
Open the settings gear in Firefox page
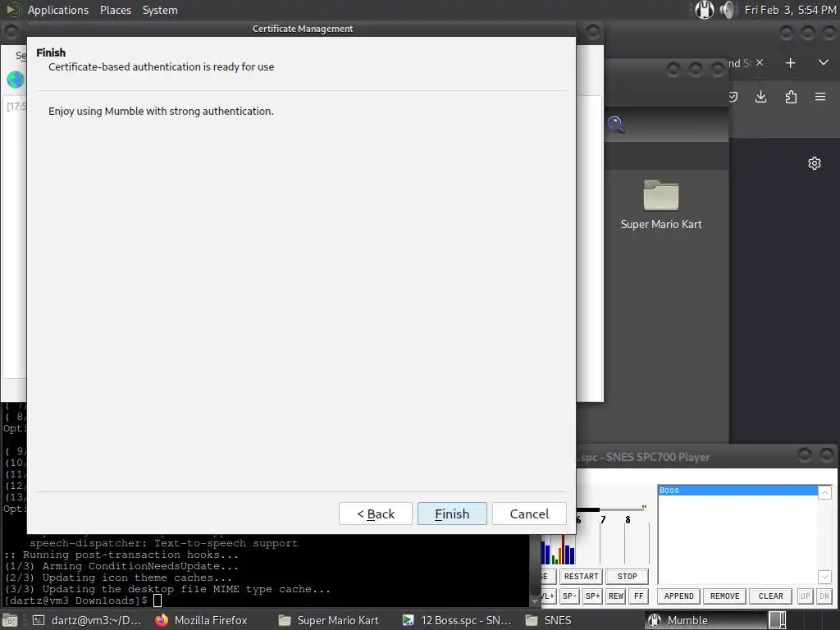(815, 163)
